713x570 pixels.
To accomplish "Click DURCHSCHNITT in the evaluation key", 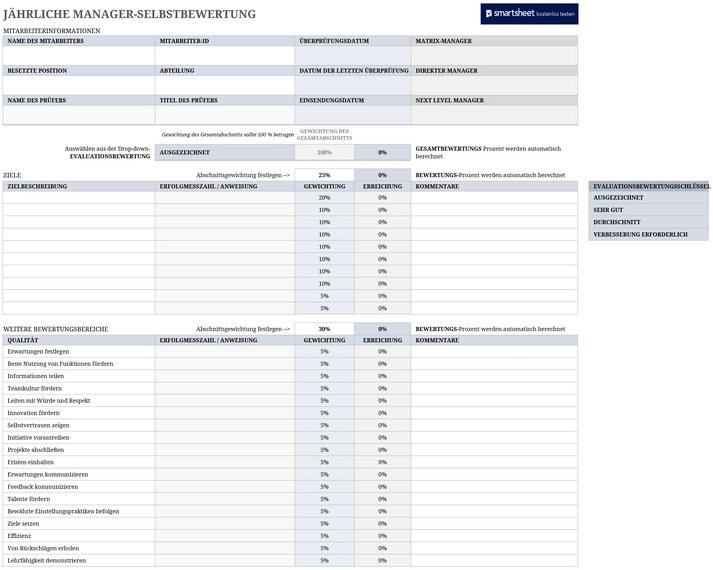I will (649, 222).
